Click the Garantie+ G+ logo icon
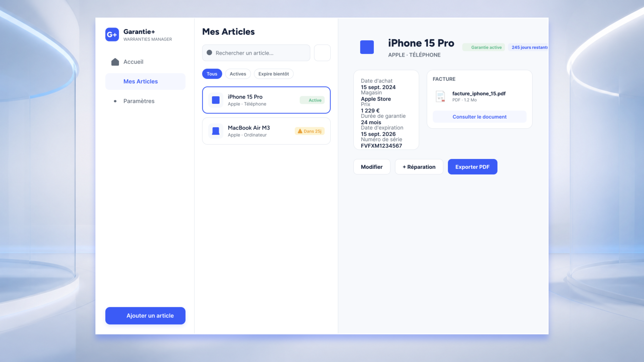 click(112, 35)
